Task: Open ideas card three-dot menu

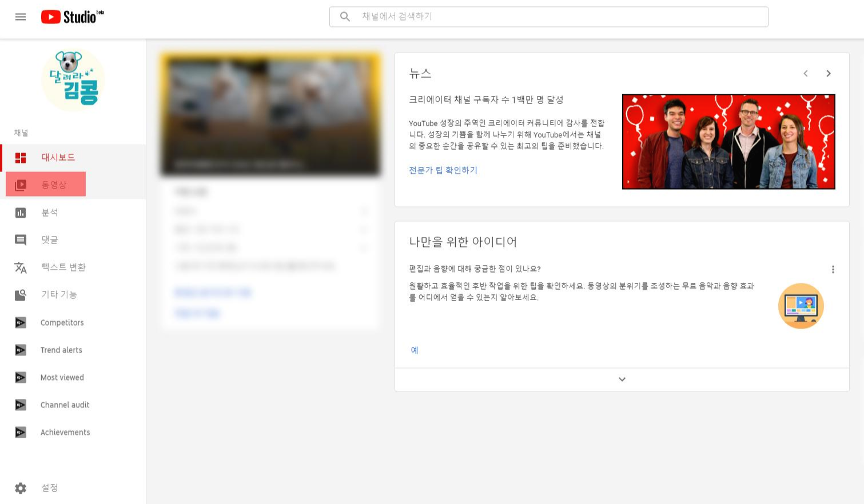Action: [833, 269]
